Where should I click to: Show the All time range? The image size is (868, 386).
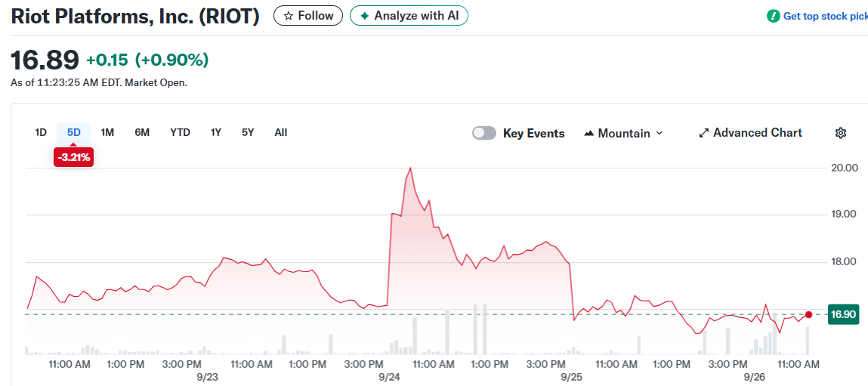[281, 132]
